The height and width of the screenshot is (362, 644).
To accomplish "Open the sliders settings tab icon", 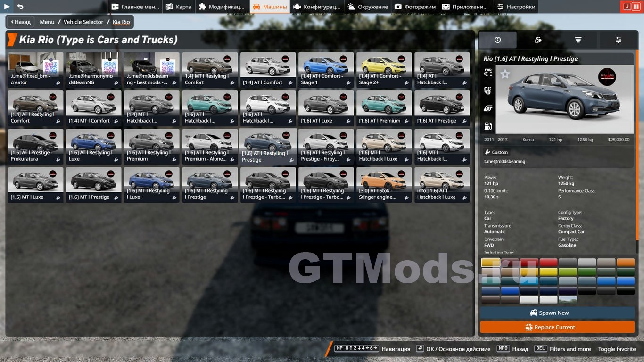I will pyautogui.click(x=618, y=40).
